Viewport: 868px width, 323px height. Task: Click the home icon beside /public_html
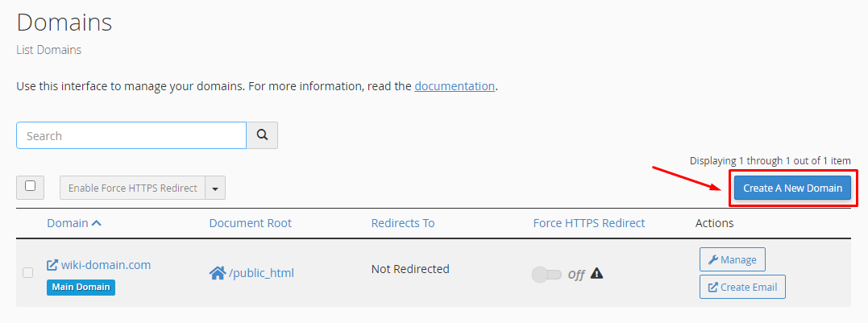[x=217, y=273]
